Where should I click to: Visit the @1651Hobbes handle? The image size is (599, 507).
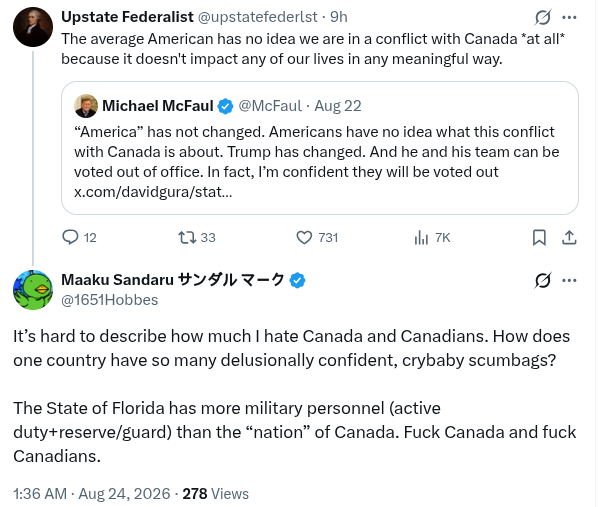(110, 300)
